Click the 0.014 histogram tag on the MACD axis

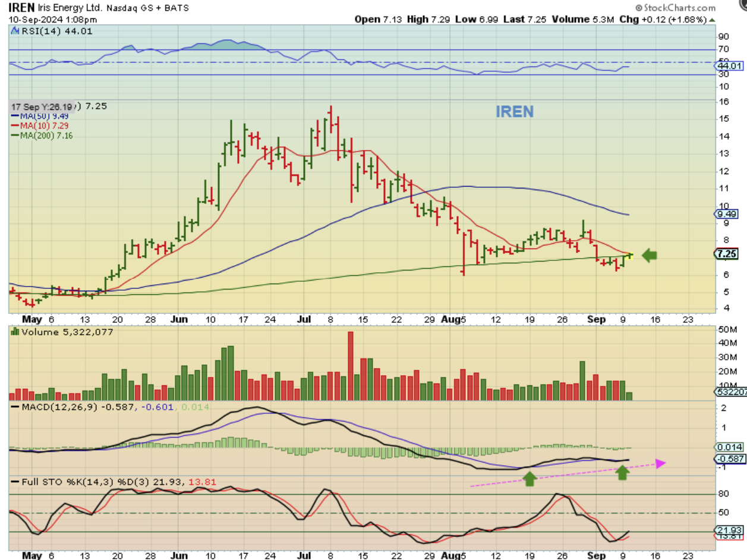729,447
